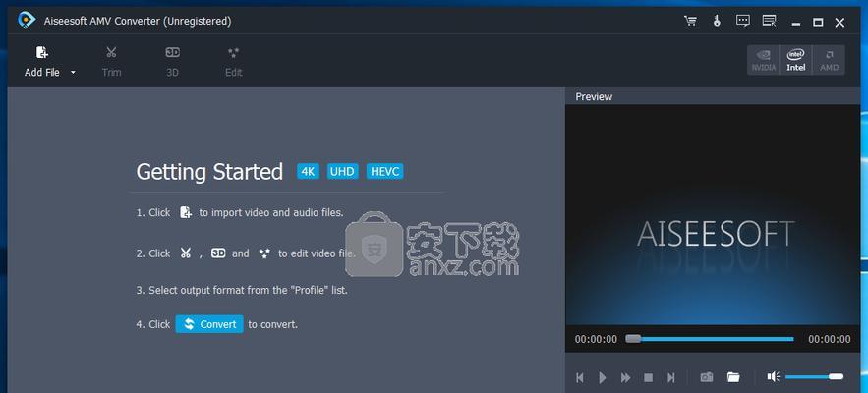Open the Trim tool
The width and height of the screenshot is (868, 393).
tap(111, 61)
